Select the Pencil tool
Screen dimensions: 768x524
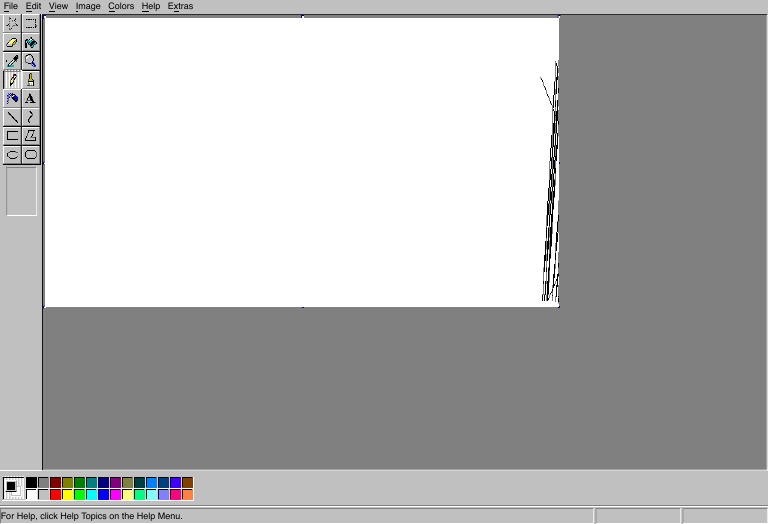click(x=12, y=80)
